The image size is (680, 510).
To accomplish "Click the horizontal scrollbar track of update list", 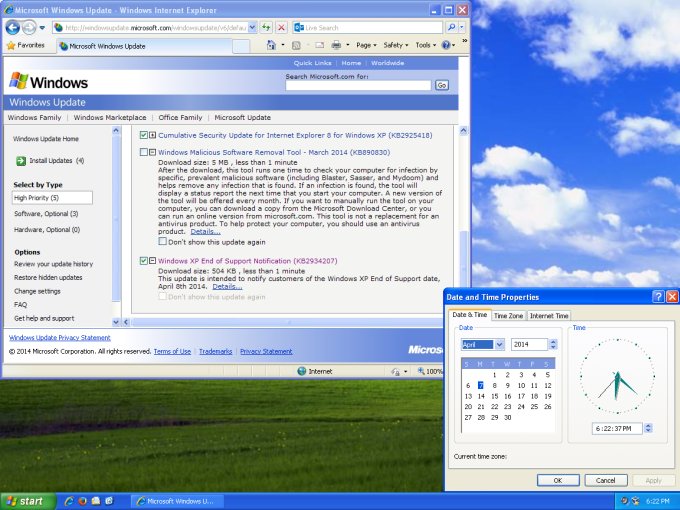I will [x=286, y=322].
